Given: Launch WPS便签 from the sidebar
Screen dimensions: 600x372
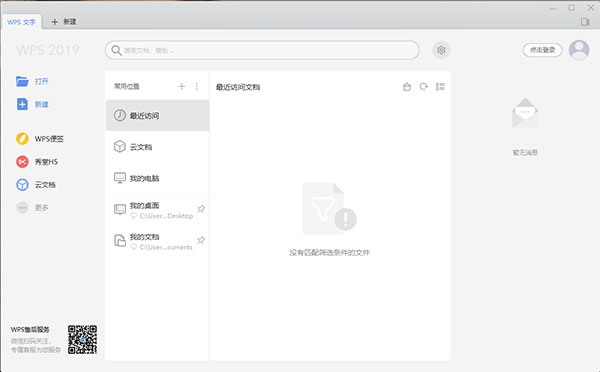Looking at the screenshot, I should click(x=40, y=139).
